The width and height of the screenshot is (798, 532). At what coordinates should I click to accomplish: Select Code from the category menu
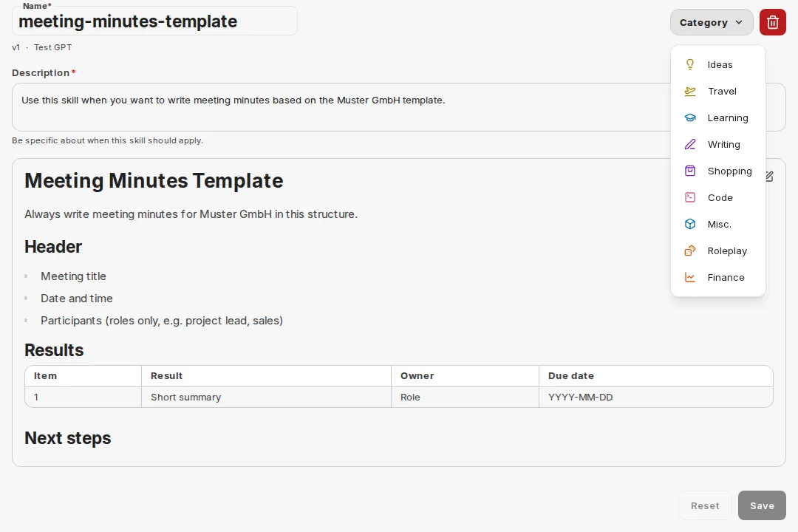pos(718,197)
